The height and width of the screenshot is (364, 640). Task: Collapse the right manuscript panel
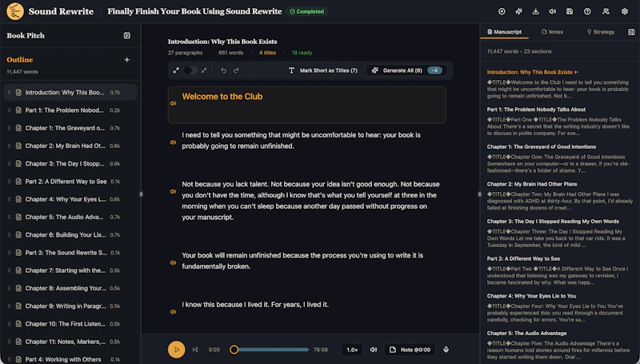click(631, 32)
